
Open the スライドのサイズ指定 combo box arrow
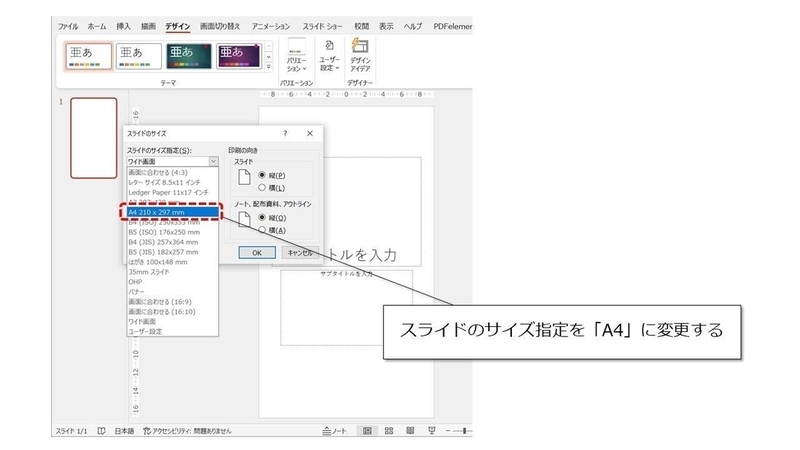click(213, 161)
